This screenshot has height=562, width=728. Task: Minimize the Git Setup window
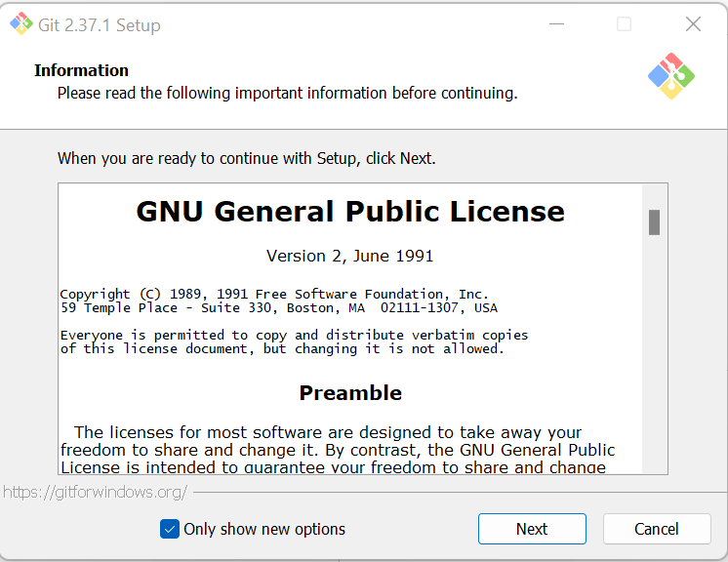coord(556,23)
